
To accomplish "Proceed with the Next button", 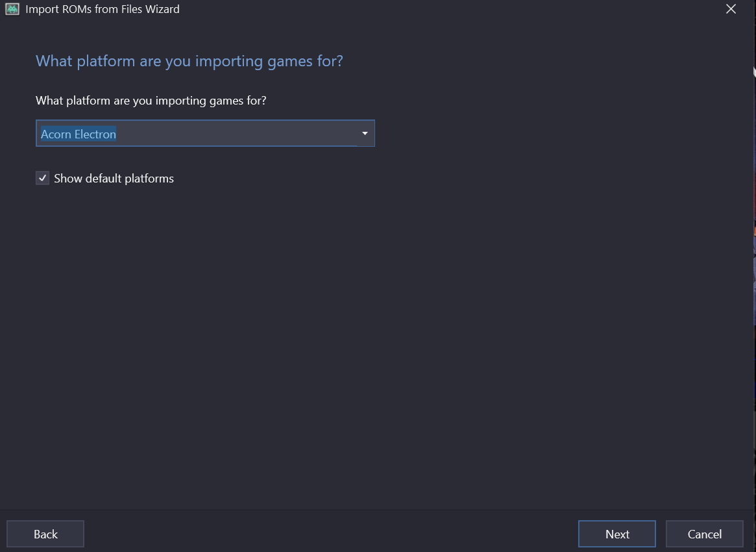I will tap(616, 534).
